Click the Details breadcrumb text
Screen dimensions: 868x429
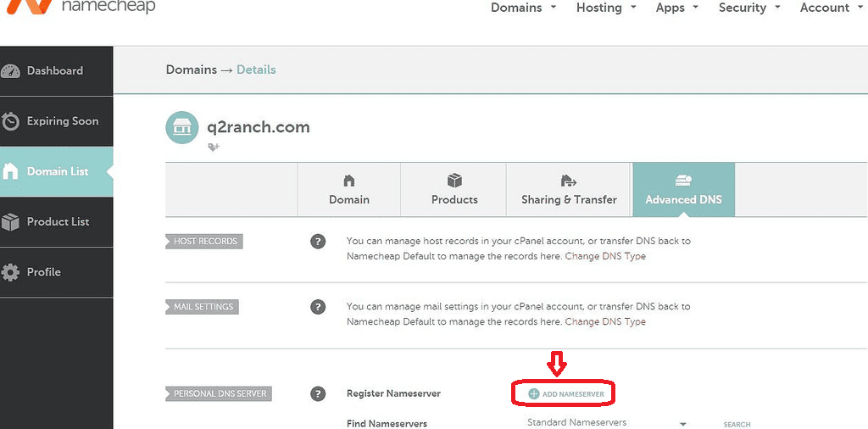click(256, 70)
